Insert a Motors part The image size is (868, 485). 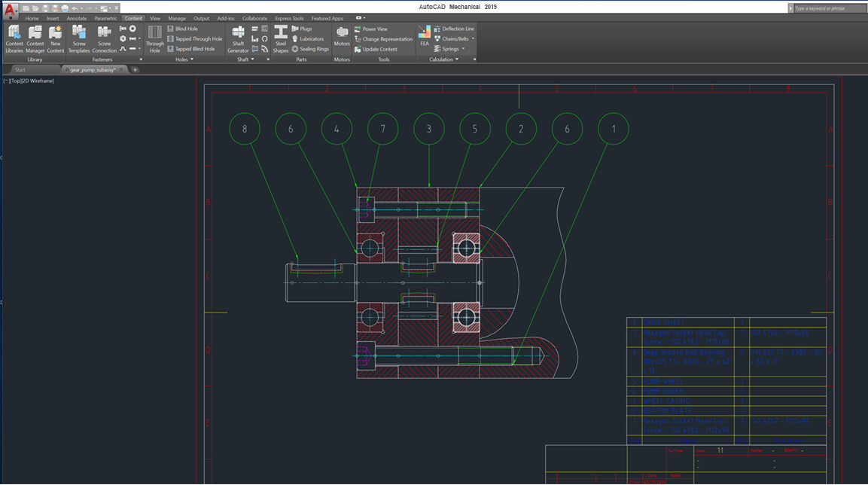click(x=342, y=36)
